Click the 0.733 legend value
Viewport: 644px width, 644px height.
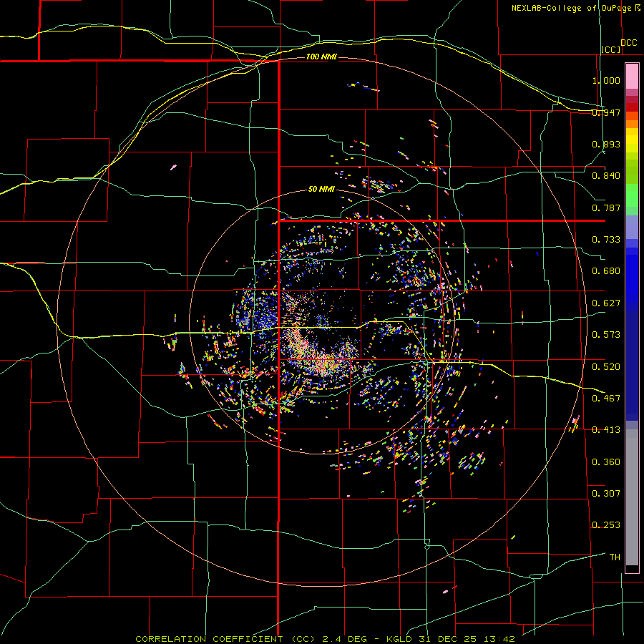(x=606, y=240)
